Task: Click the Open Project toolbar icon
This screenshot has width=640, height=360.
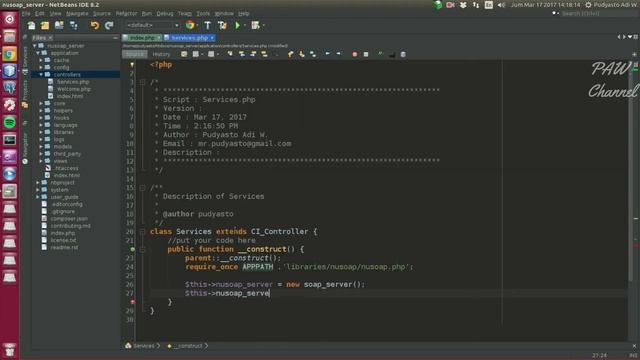Action: [59, 25]
